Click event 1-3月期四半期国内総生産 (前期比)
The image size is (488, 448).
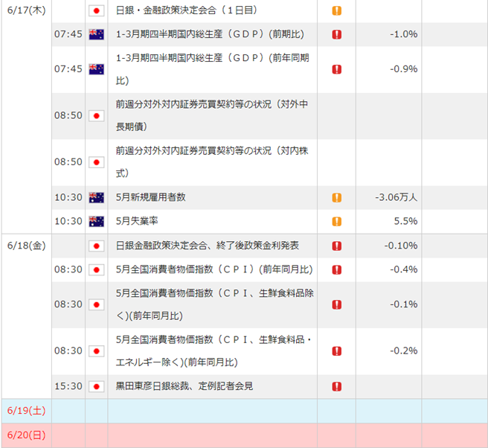pyautogui.click(x=210, y=34)
